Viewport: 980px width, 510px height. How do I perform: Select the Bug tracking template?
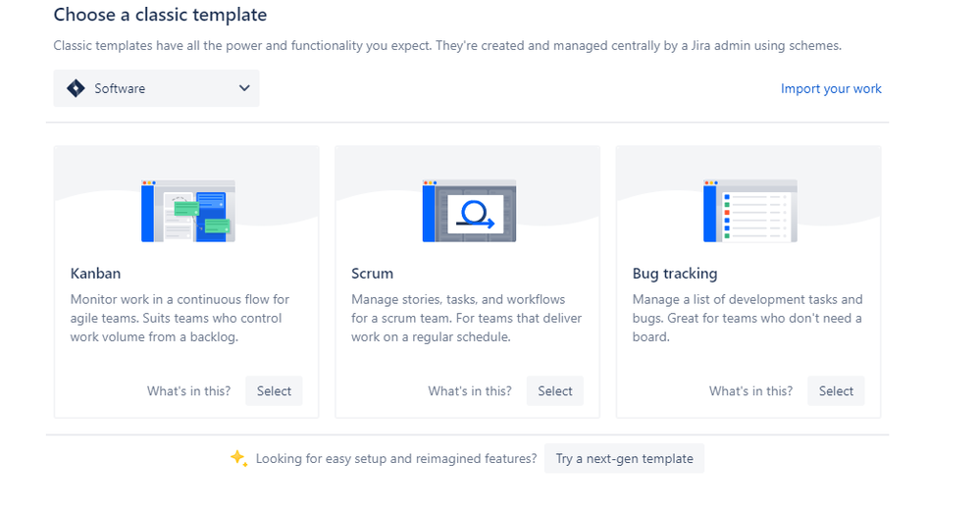click(x=836, y=390)
